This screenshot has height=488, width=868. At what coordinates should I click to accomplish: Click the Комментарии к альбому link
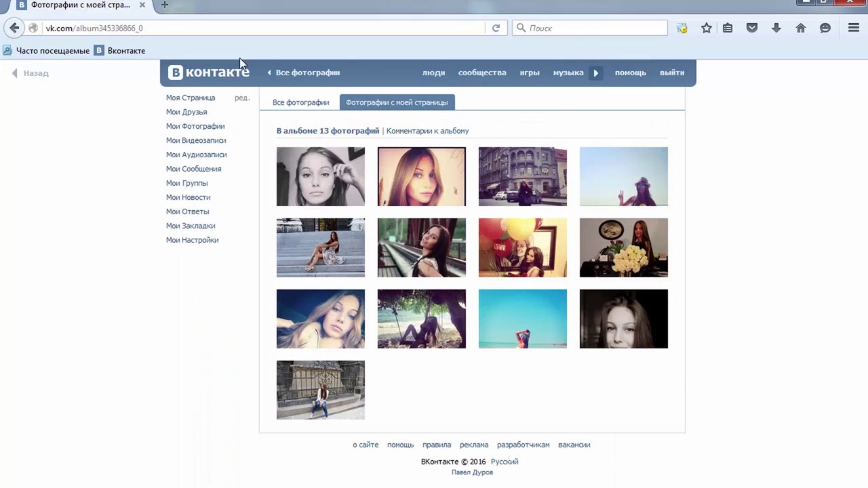click(427, 131)
